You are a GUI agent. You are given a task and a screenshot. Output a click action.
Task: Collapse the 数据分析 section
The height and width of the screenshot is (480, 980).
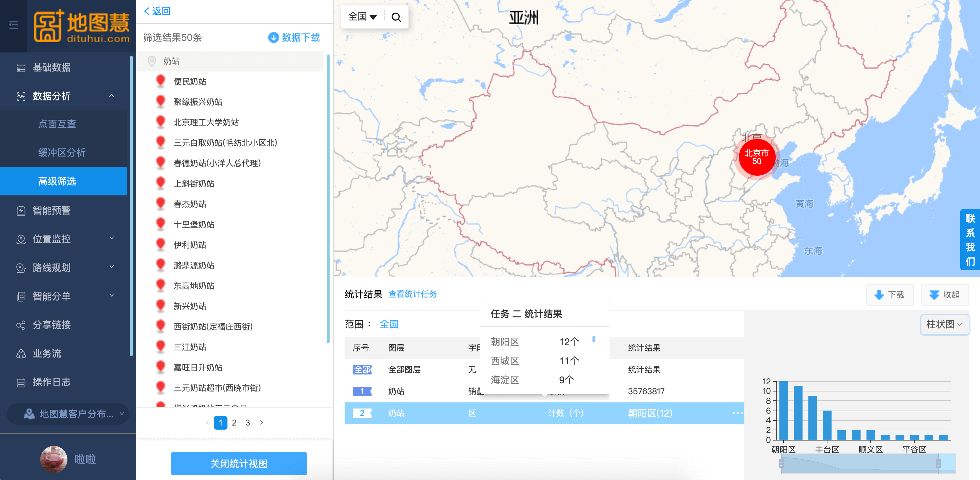[x=112, y=96]
